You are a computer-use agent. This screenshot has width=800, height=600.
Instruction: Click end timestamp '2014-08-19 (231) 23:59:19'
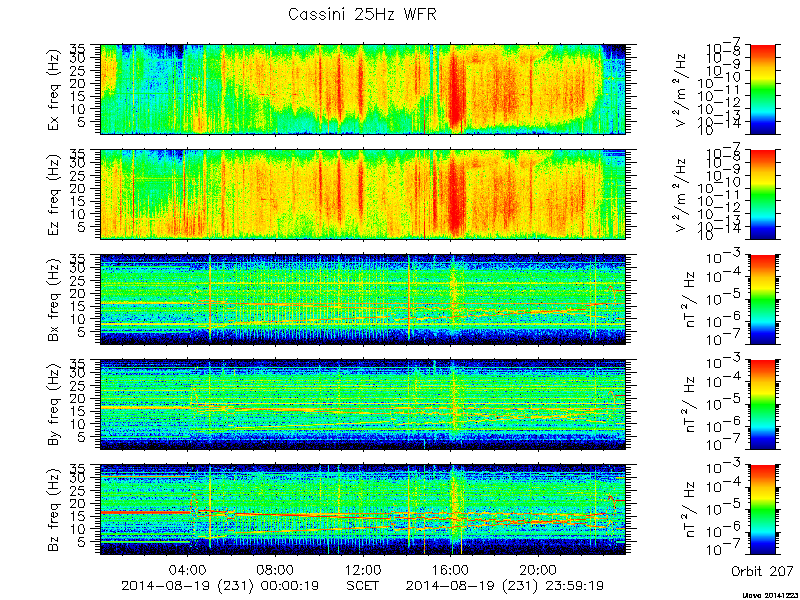coord(505,585)
